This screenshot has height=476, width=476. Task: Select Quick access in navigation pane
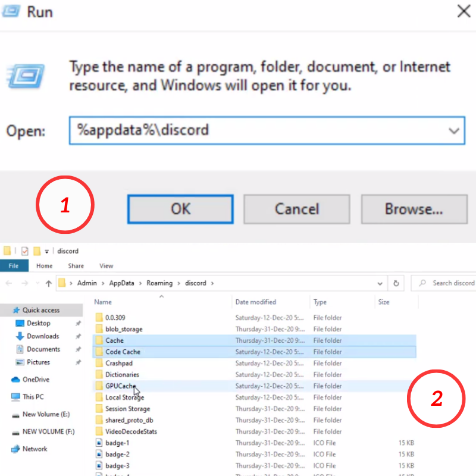41,310
